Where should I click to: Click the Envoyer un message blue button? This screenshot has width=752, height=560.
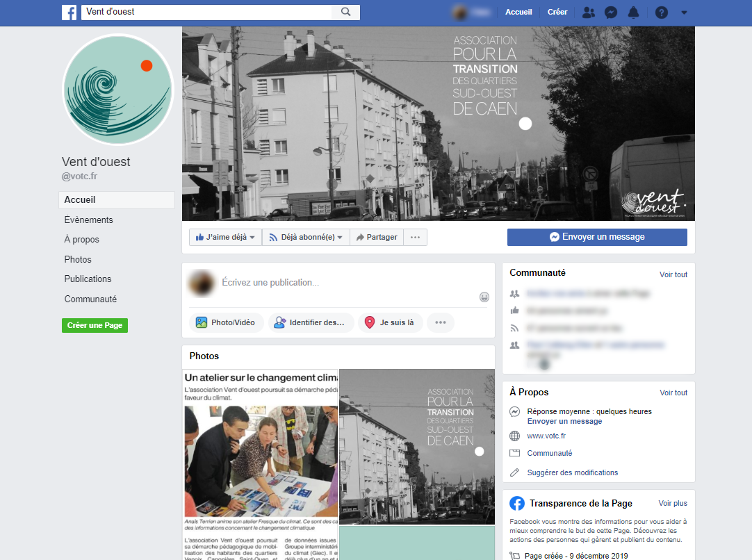pos(597,237)
